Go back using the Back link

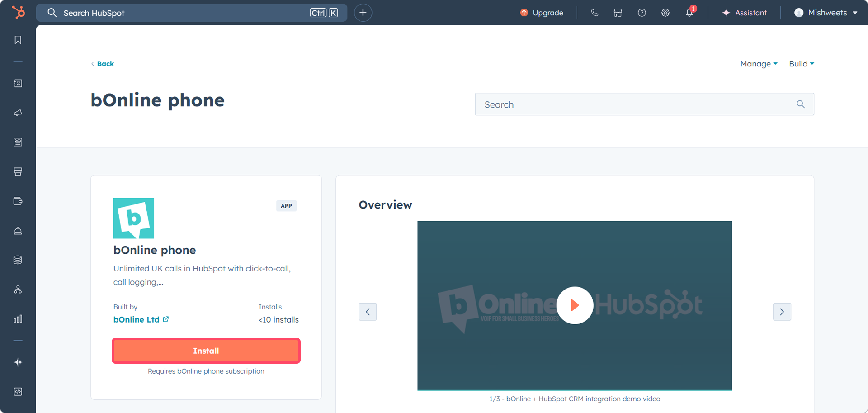click(102, 64)
